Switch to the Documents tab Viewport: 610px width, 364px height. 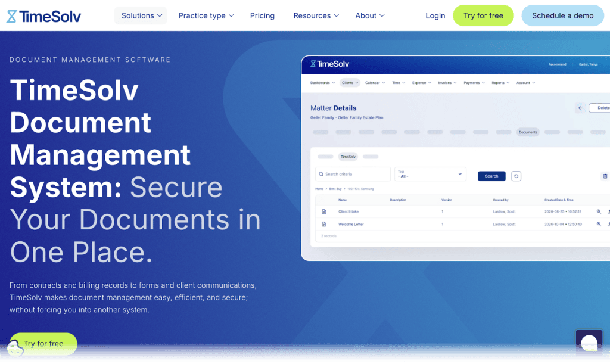click(528, 132)
